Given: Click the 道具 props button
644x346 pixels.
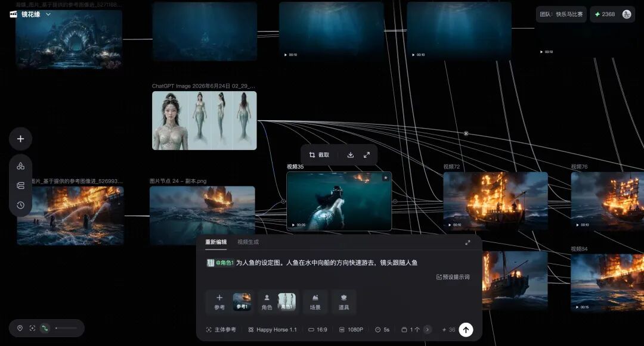Looking at the screenshot, I should click(344, 302).
